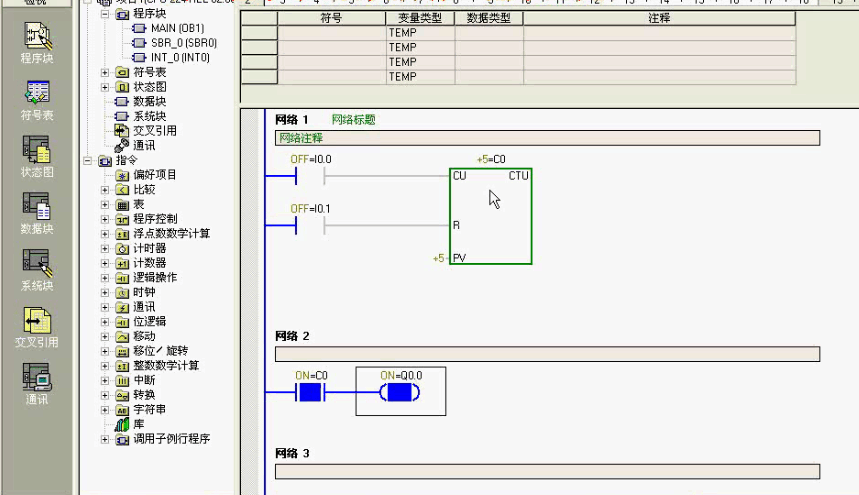Click the 网络 3 label
The width and height of the screenshot is (859, 495).
(292, 453)
